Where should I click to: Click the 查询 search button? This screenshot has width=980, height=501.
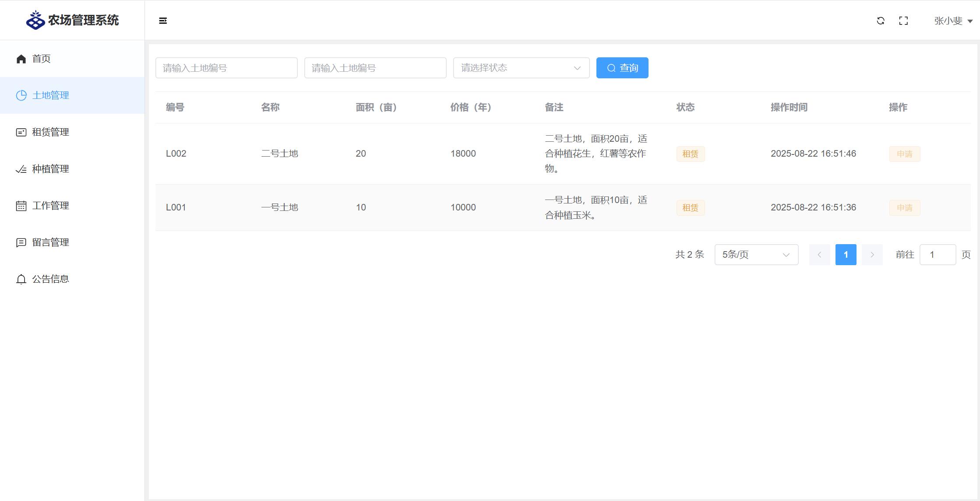coord(622,68)
